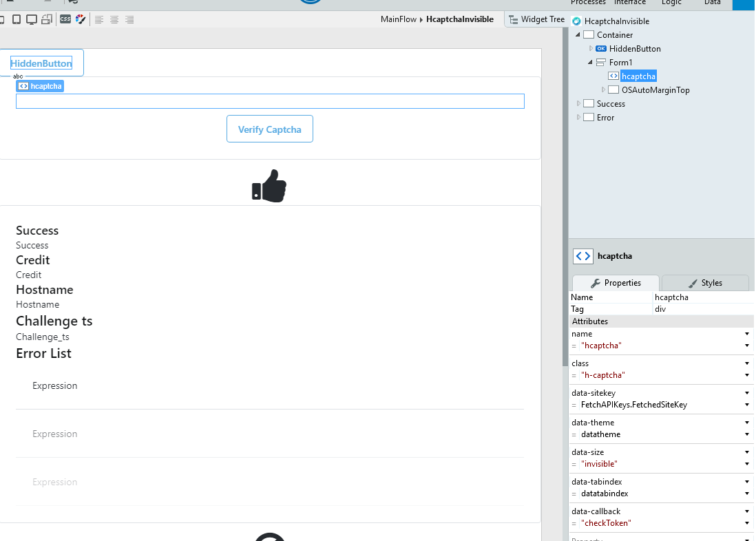The image size is (756, 541).
Task: Expand the HiddenButton tree node
Action: pyautogui.click(x=591, y=49)
